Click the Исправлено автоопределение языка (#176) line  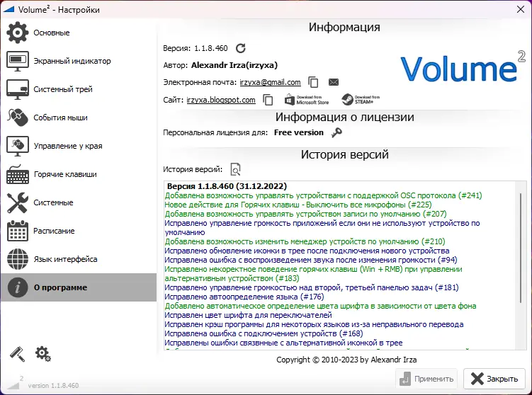click(x=244, y=297)
